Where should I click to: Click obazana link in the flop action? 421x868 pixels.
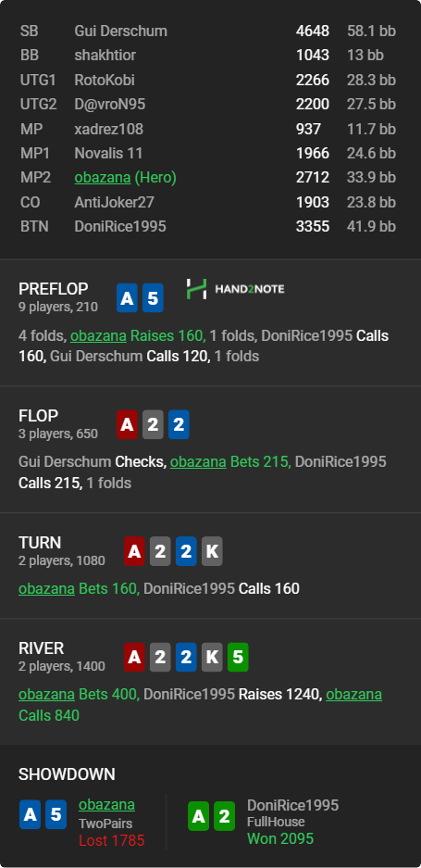tap(198, 461)
